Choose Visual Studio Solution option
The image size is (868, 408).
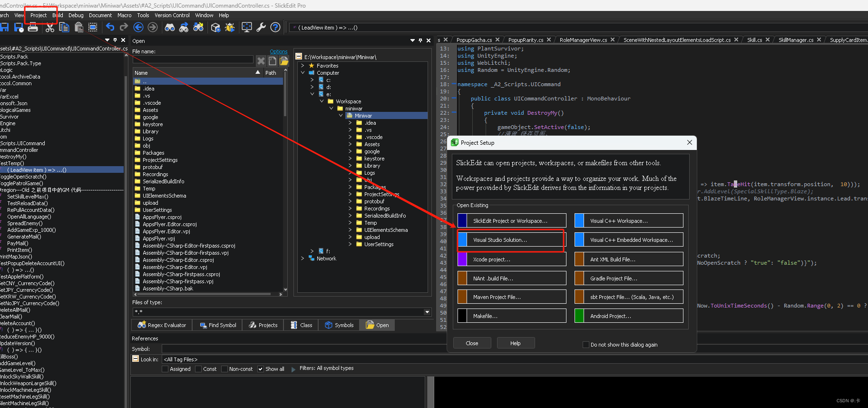512,240
